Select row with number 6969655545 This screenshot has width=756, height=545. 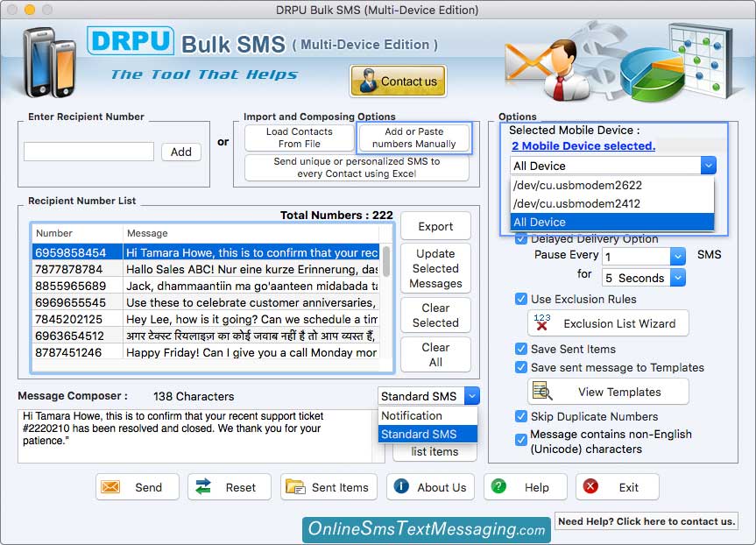click(x=206, y=302)
